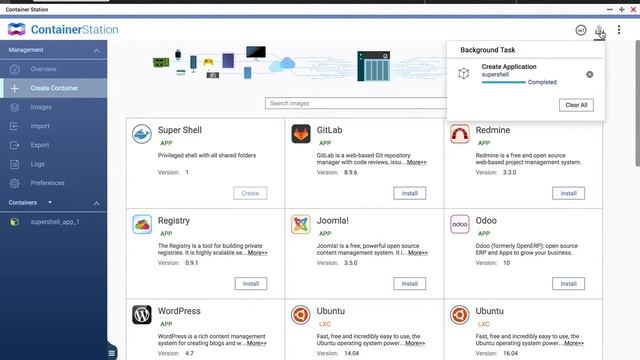Collapse the sidebar with the bottom handle icon

(111, 353)
